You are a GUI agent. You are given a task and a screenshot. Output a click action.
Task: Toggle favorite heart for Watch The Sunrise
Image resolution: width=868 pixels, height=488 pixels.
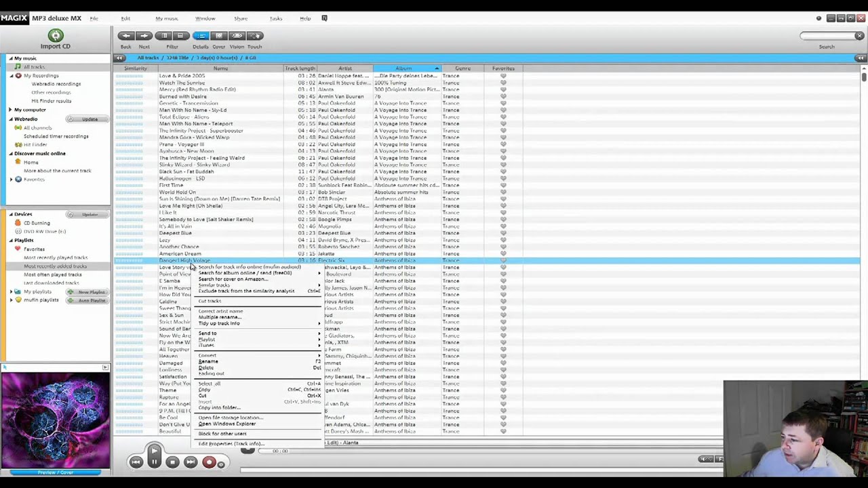click(503, 83)
